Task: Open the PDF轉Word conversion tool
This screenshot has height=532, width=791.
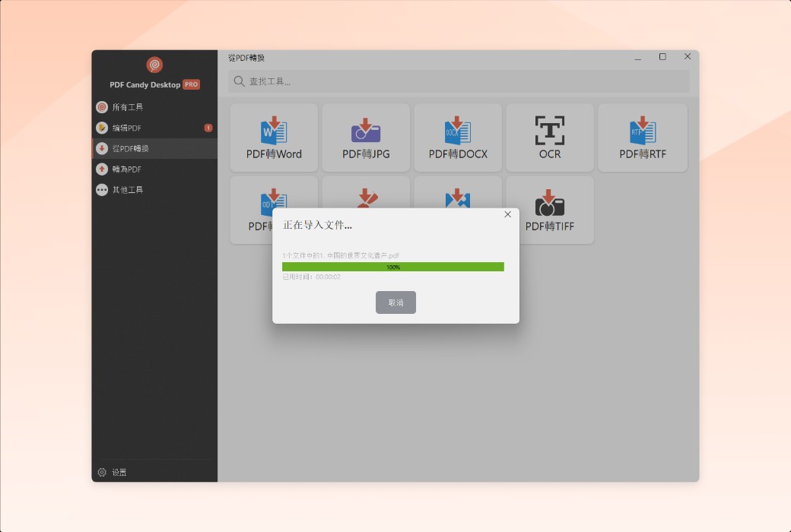Action: coord(274,138)
